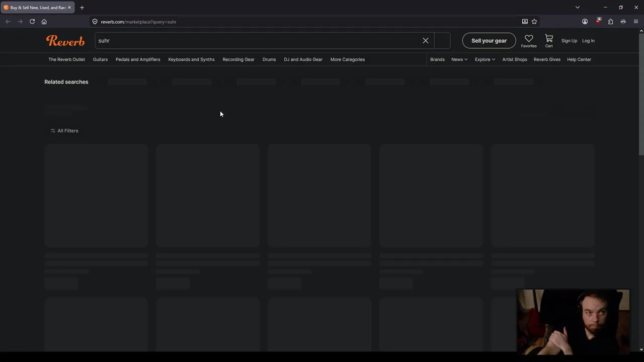644x362 pixels.
Task: Click the Sell your gear button
Action: click(x=489, y=41)
